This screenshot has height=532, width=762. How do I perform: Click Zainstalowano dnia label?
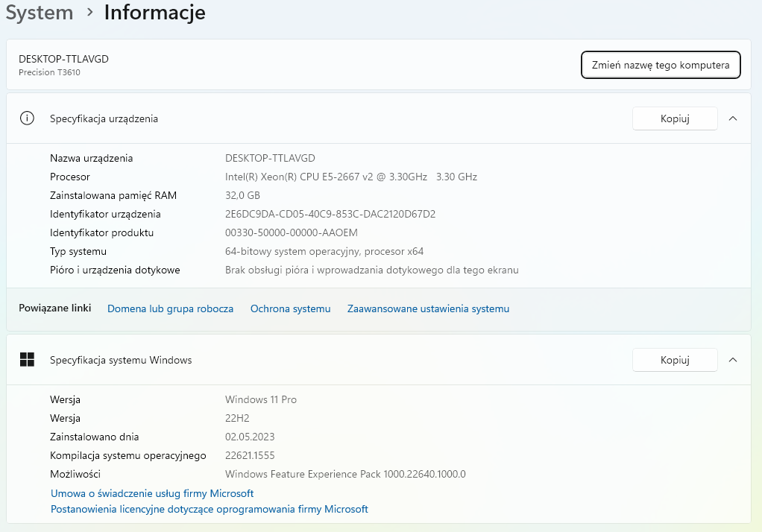click(94, 437)
